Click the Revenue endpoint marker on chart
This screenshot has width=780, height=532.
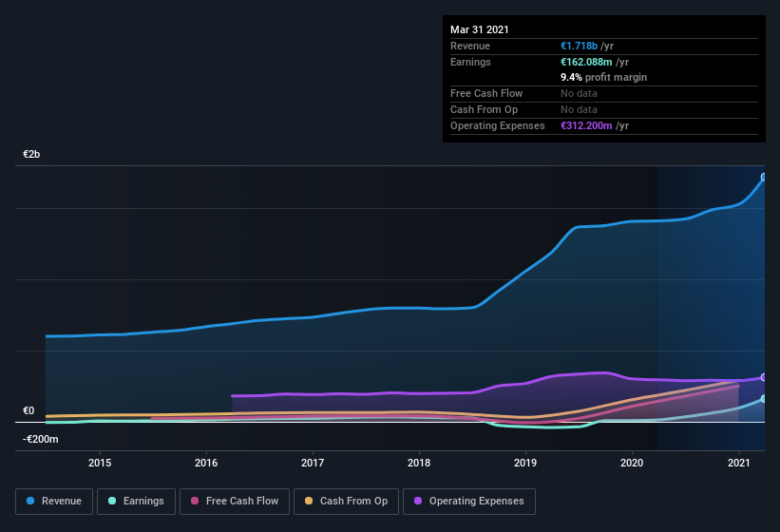(x=764, y=177)
